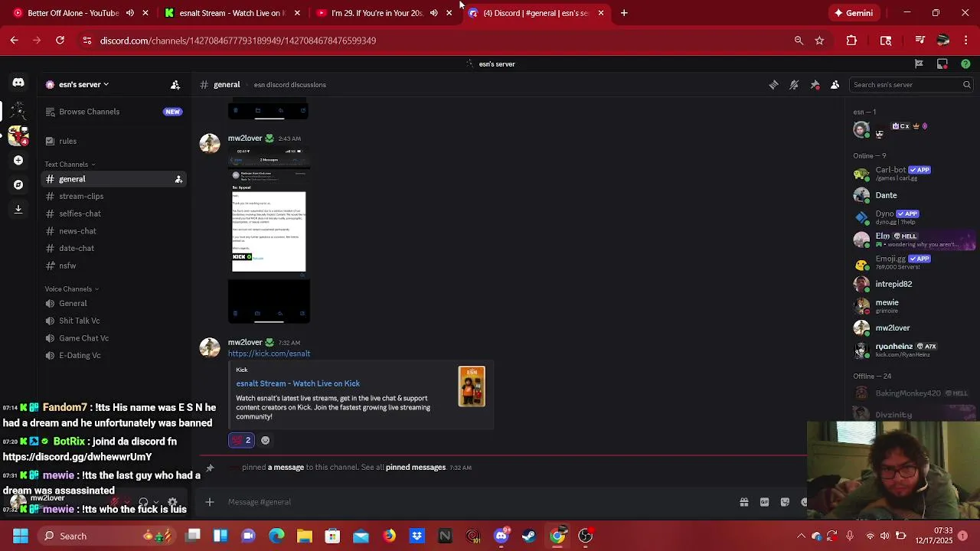Open pinned messages pin icon
Screen dimensions: 980x551
(815, 85)
